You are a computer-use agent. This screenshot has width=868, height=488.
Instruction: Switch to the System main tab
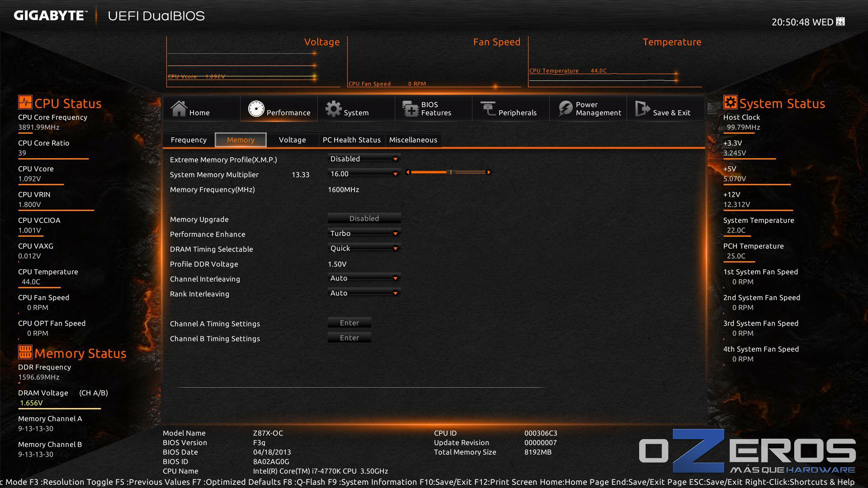pyautogui.click(x=356, y=108)
